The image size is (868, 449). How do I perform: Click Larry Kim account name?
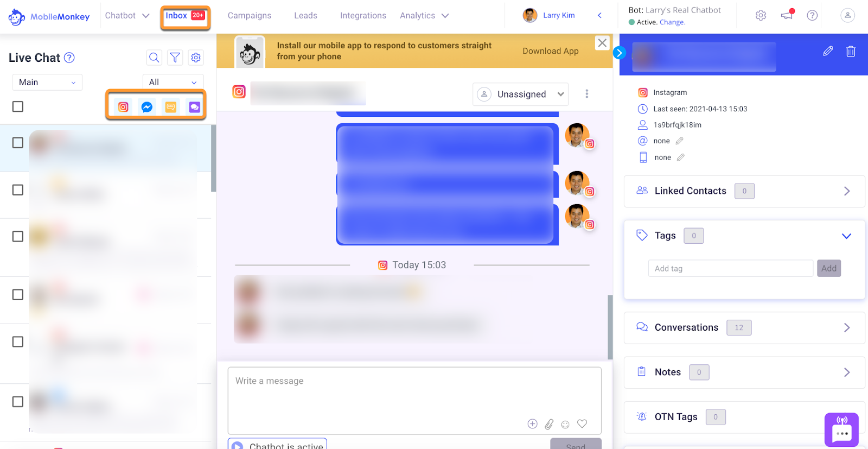pyautogui.click(x=559, y=15)
